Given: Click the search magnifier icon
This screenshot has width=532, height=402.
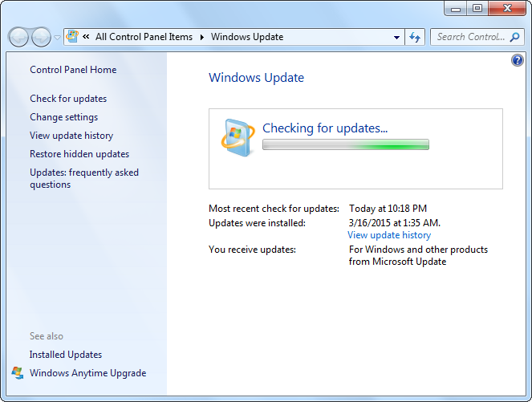Looking at the screenshot, I should (x=514, y=37).
